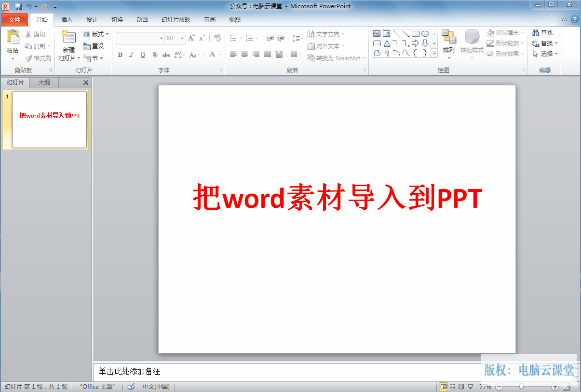Viewport: 581px width, 392px height.
Task: Zoom out with the minus button
Action: [499, 387]
